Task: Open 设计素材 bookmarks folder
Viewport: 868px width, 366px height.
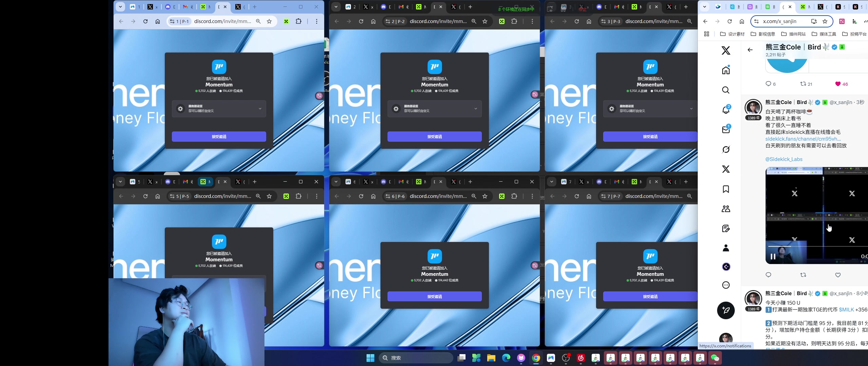Action: tap(732, 34)
